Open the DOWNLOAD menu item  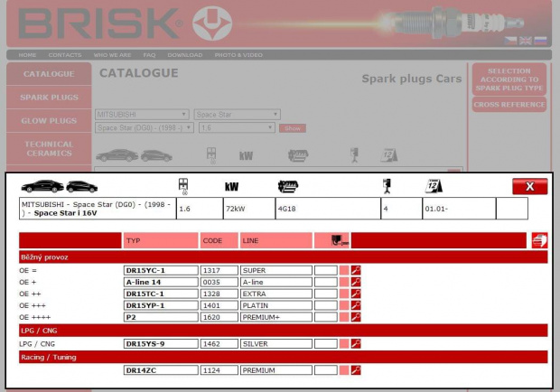(x=184, y=54)
